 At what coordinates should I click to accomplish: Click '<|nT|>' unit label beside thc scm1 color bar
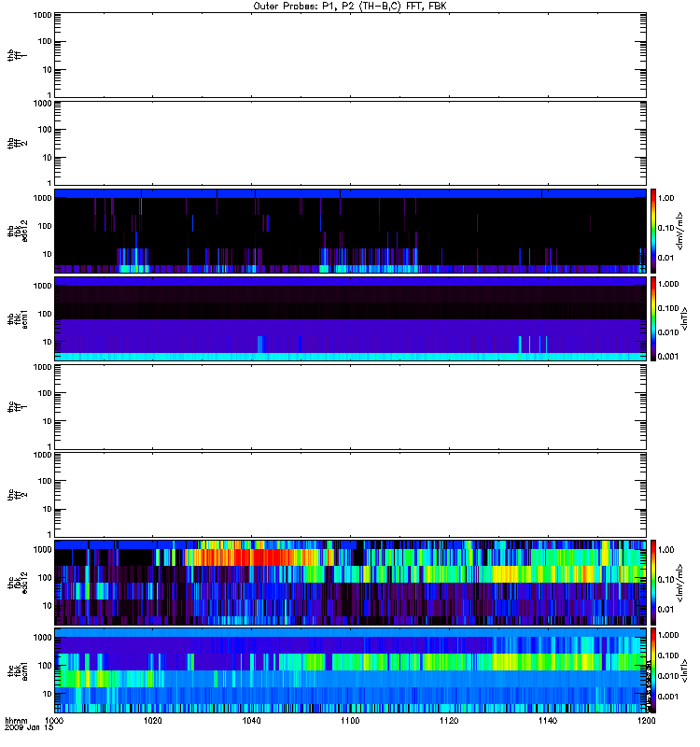tap(685, 670)
